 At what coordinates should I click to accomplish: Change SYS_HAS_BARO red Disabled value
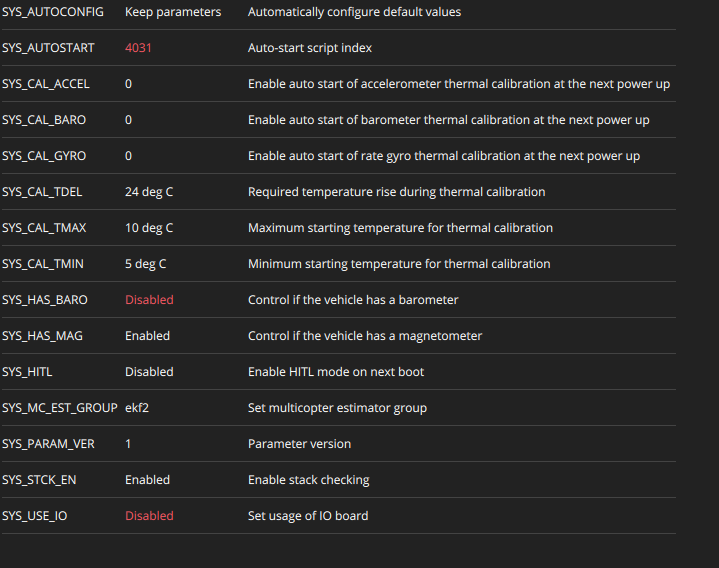[149, 300]
